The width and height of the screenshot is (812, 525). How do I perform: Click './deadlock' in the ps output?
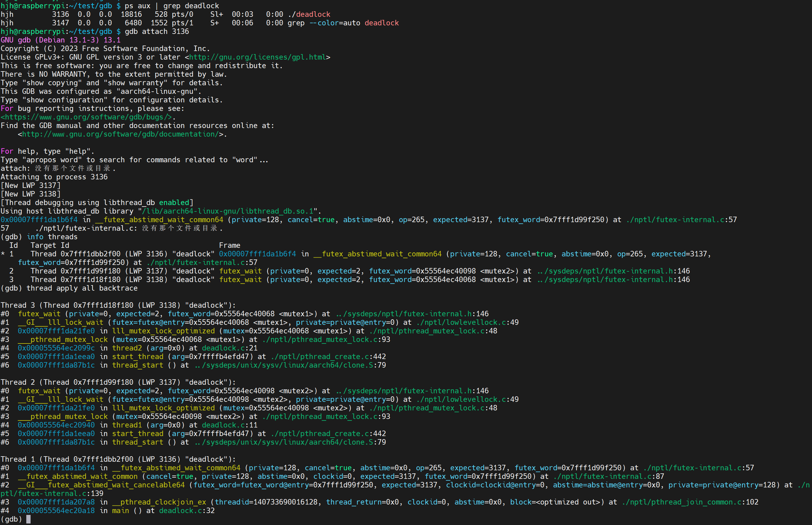pyautogui.click(x=309, y=14)
